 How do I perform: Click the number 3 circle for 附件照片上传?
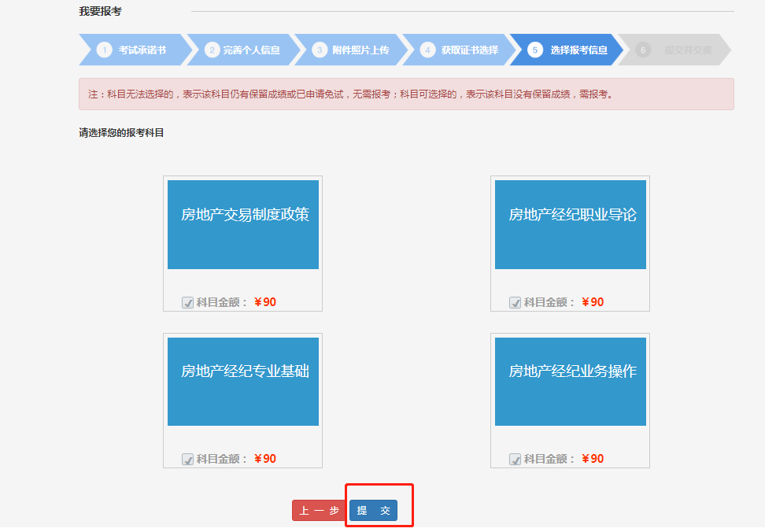[x=320, y=50]
